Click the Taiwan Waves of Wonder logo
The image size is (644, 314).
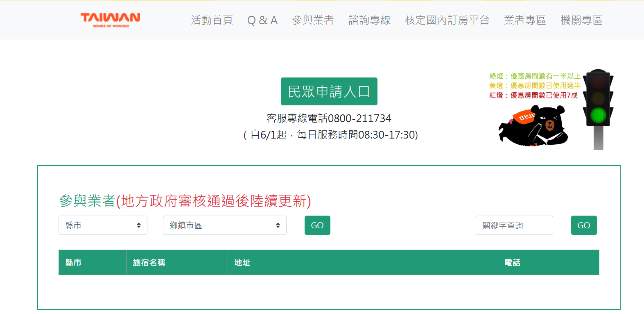tap(110, 20)
